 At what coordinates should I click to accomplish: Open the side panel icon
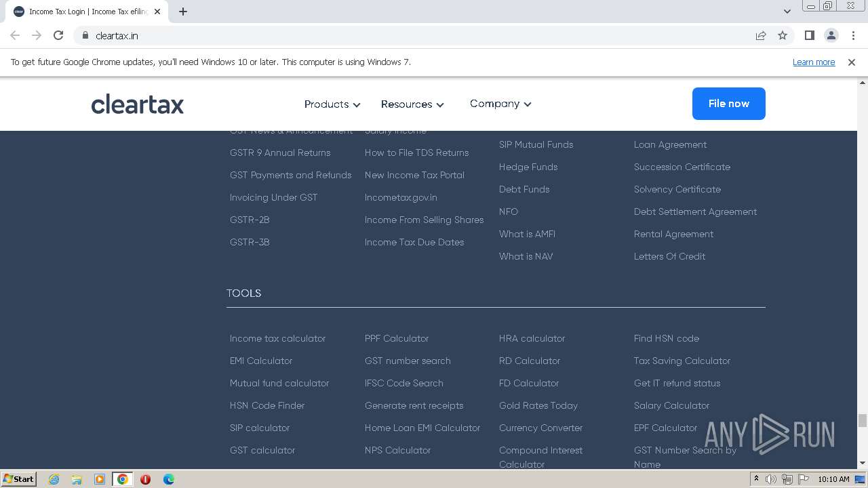pos(809,35)
